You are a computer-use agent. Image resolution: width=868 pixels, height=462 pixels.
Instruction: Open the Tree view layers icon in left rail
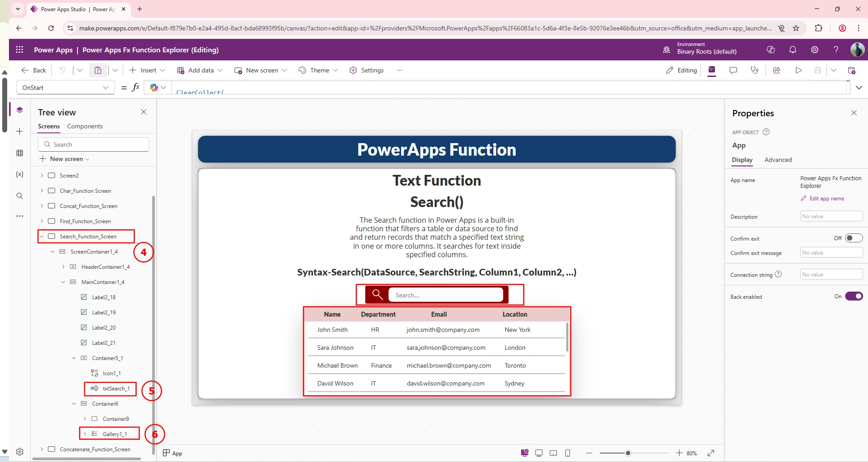pos(20,110)
